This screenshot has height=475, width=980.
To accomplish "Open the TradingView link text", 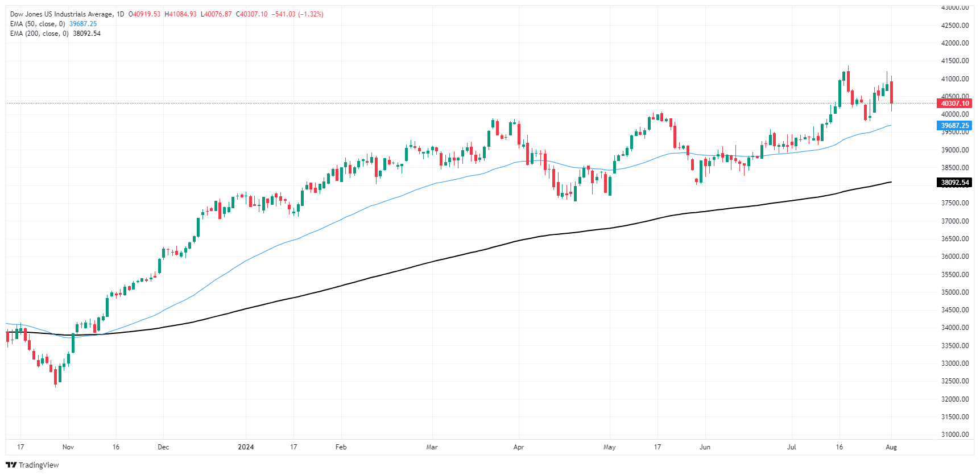I will pos(39,465).
